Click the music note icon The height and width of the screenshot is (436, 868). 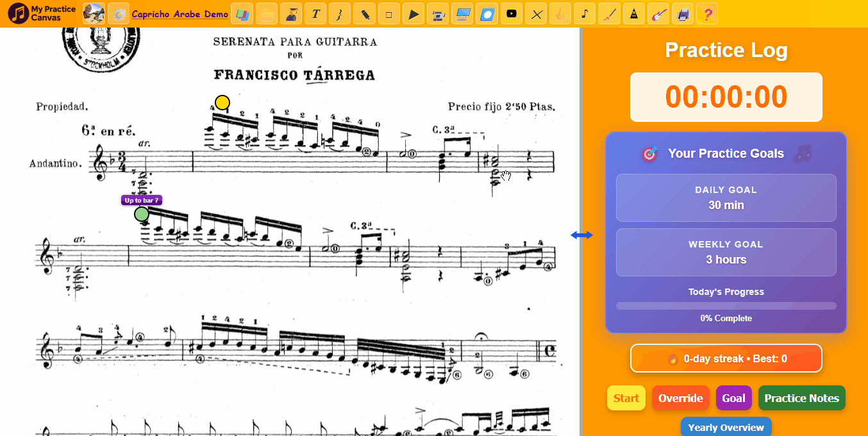pos(584,13)
